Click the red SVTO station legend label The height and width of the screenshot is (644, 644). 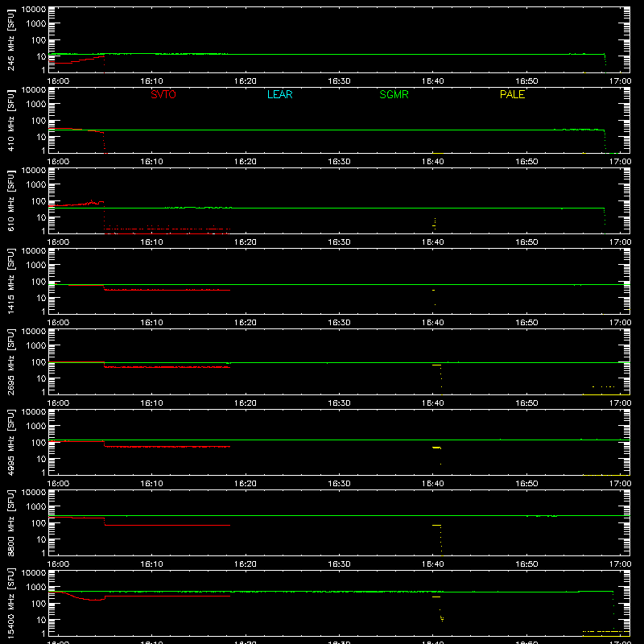(x=163, y=94)
